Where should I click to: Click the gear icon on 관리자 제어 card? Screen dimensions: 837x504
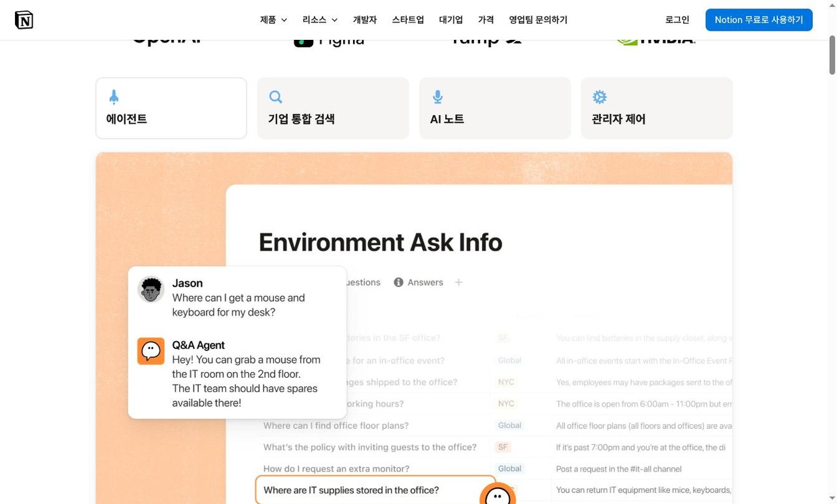[x=600, y=97]
